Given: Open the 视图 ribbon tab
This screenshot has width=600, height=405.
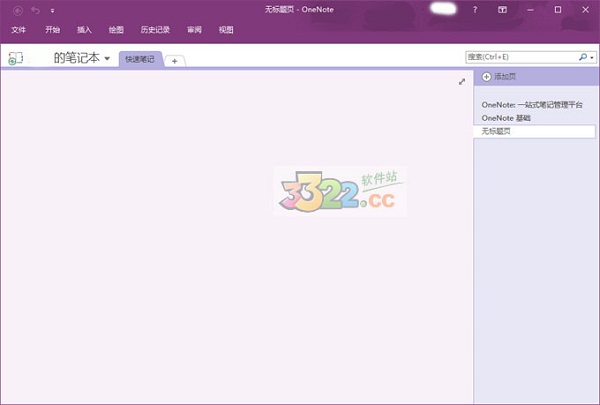Looking at the screenshot, I should [x=226, y=30].
